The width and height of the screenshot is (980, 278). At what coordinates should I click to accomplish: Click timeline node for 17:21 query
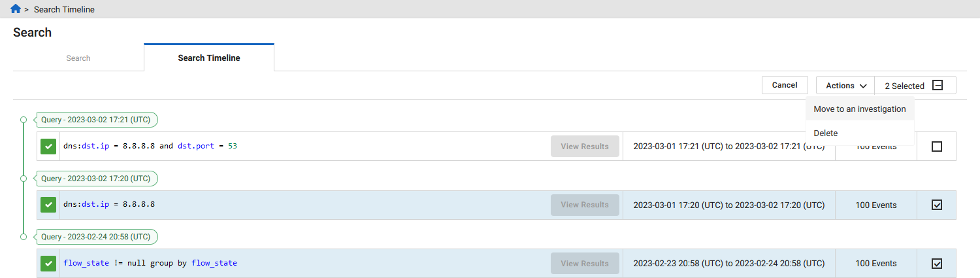[24, 120]
